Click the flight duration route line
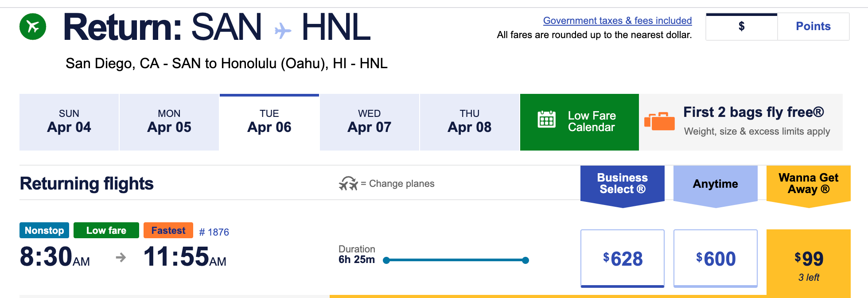Image resolution: width=868 pixels, height=298 pixels. click(x=455, y=260)
